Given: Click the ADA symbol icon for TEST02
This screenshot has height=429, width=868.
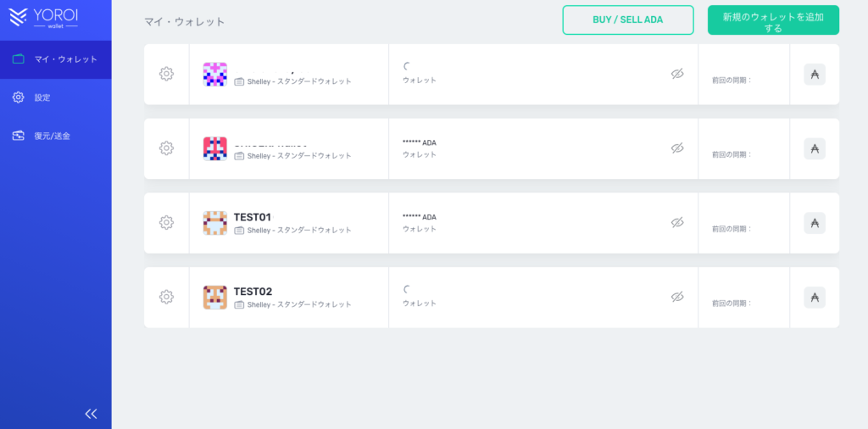Looking at the screenshot, I should tap(815, 298).
